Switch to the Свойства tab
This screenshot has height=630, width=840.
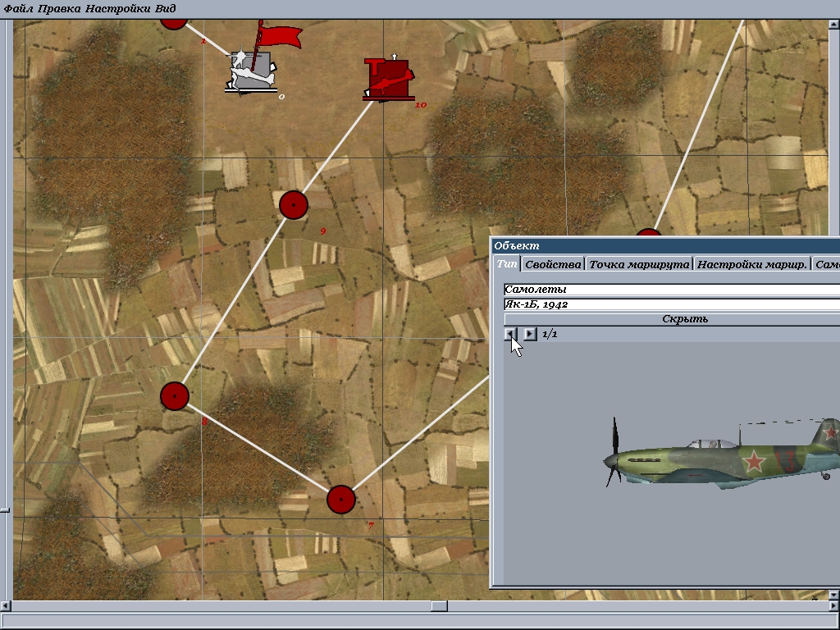click(x=553, y=264)
